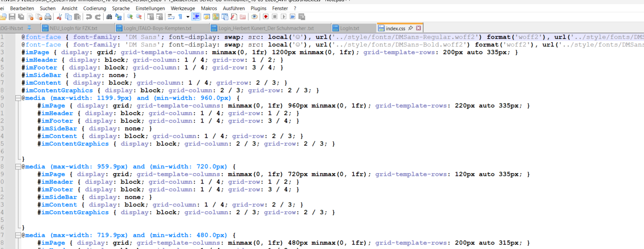The height and width of the screenshot is (249, 644).
Task: Click the Undo arrow icon
Action: 89,17
